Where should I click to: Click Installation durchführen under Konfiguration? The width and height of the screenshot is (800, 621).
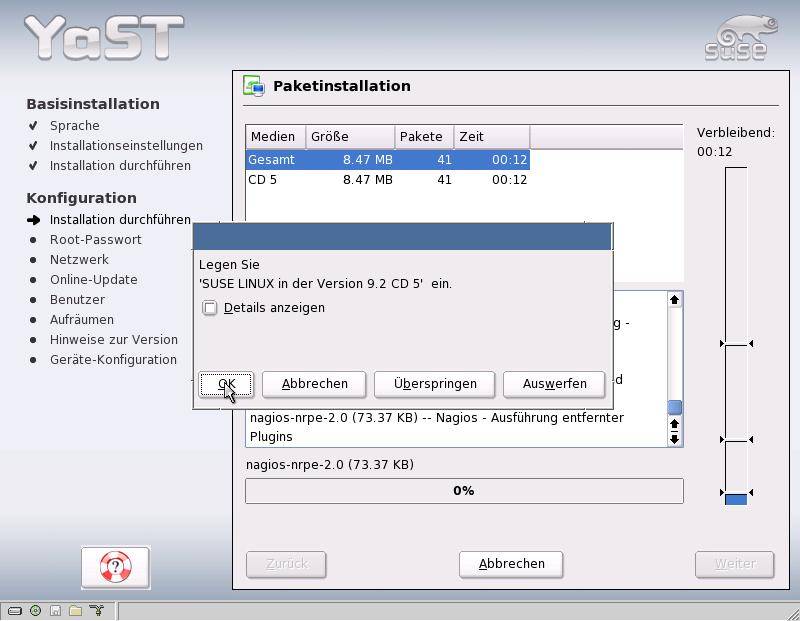(x=120, y=219)
